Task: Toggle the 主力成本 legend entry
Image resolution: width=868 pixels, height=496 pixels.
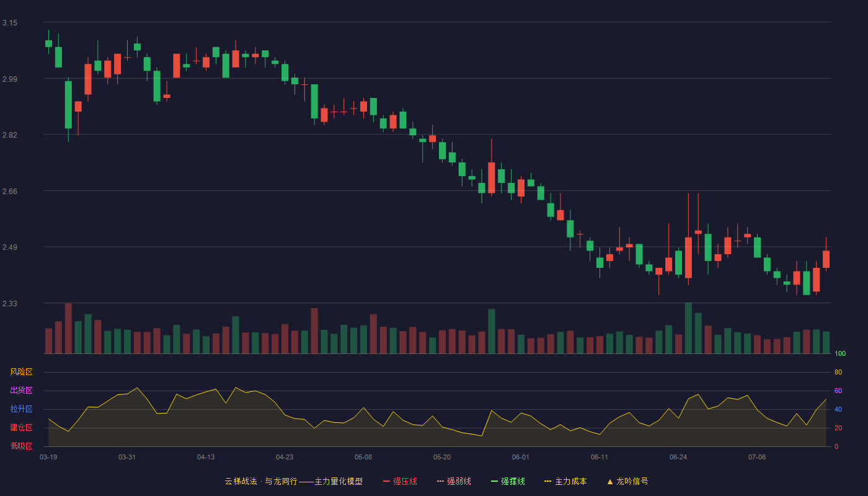Action: click(565, 481)
